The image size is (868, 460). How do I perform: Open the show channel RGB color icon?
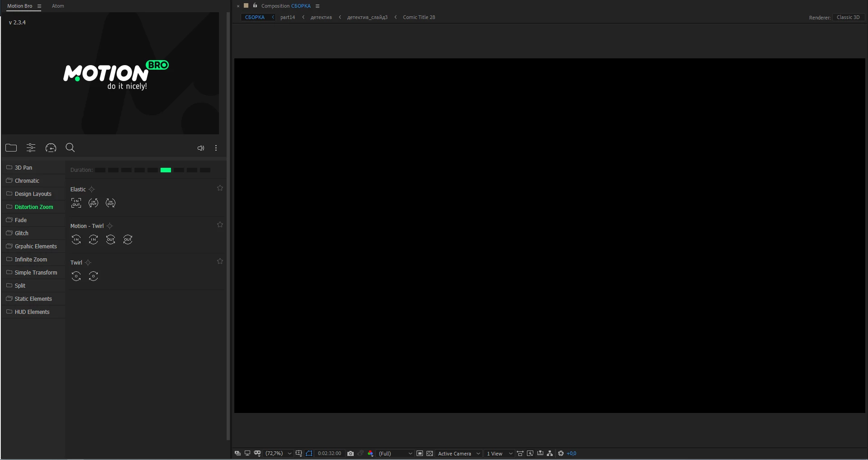tap(370, 453)
